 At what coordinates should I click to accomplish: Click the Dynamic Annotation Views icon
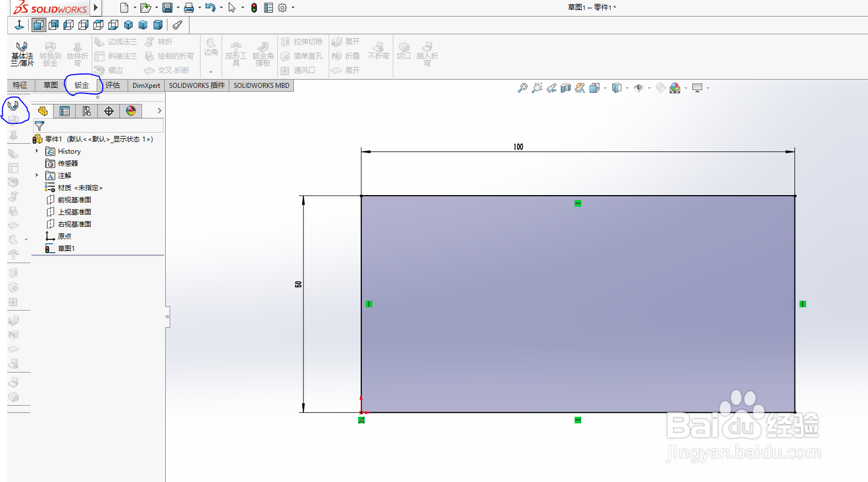580,88
